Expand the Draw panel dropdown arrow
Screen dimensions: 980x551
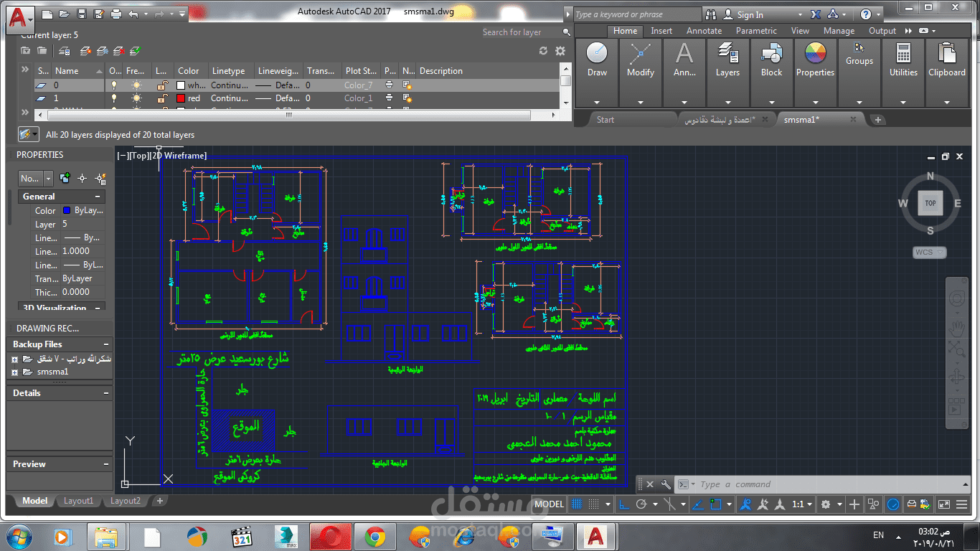coord(597,102)
